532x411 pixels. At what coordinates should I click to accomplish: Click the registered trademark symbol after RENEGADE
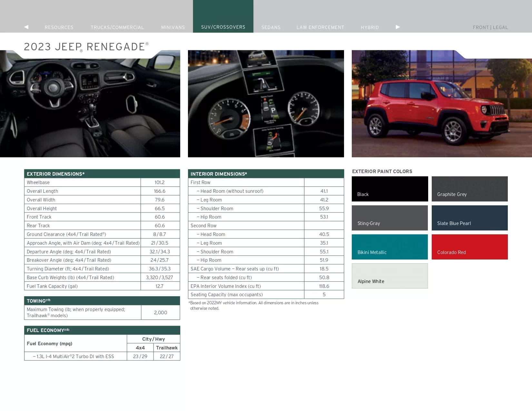[147, 44]
